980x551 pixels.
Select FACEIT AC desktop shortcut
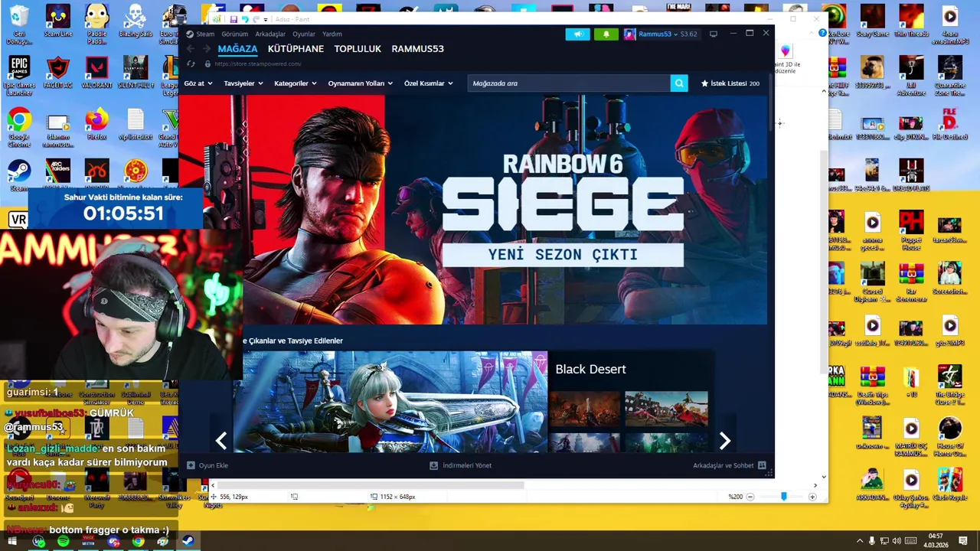tap(58, 72)
